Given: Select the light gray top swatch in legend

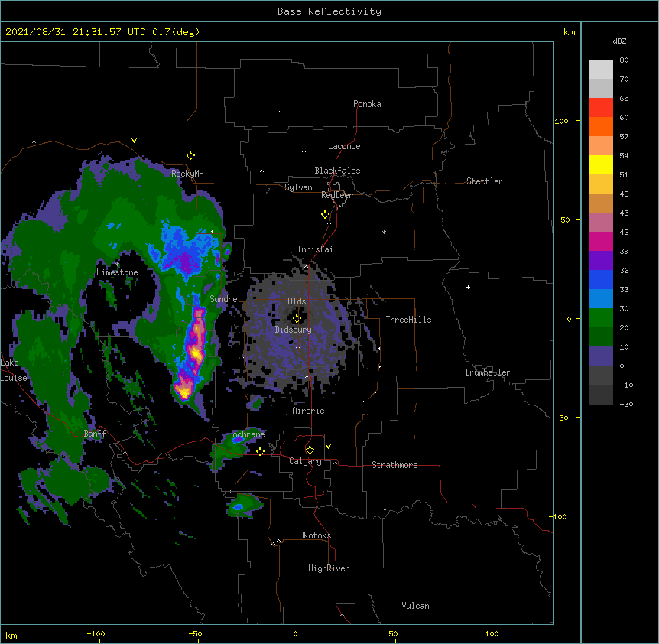Looking at the screenshot, I should [x=601, y=69].
